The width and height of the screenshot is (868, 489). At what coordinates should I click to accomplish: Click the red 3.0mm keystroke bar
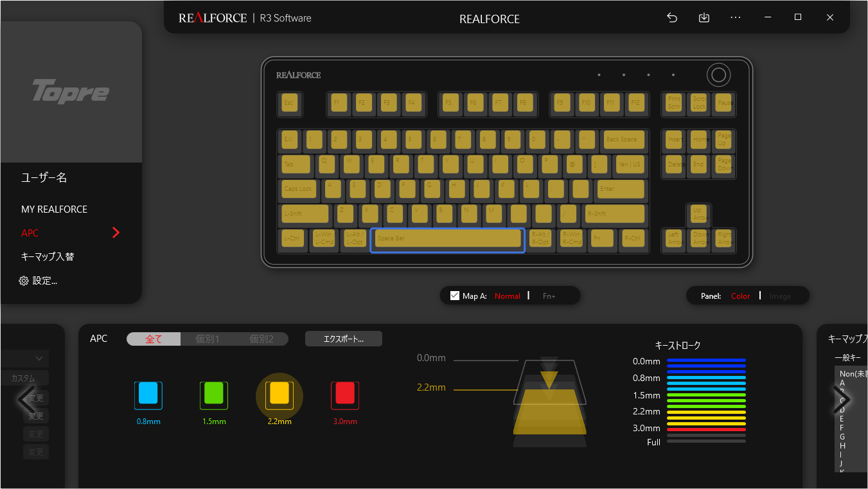(x=707, y=429)
